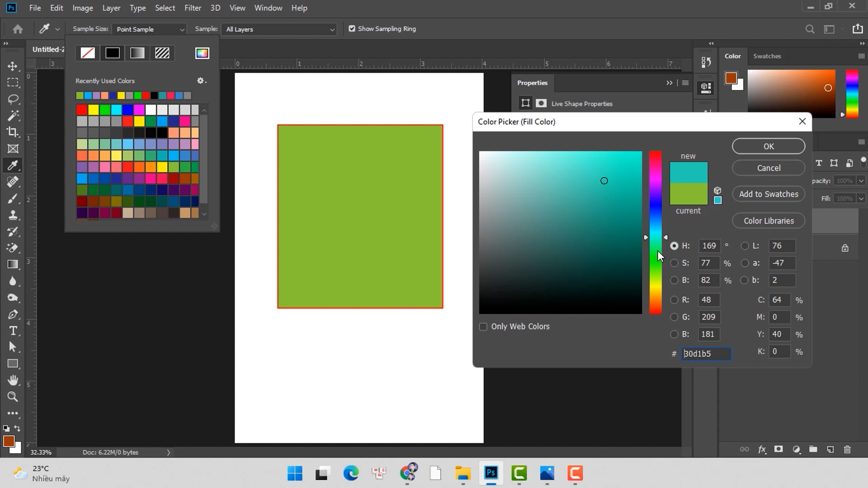Click the Home icon in options bar

pyautogui.click(x=18, y=29)
